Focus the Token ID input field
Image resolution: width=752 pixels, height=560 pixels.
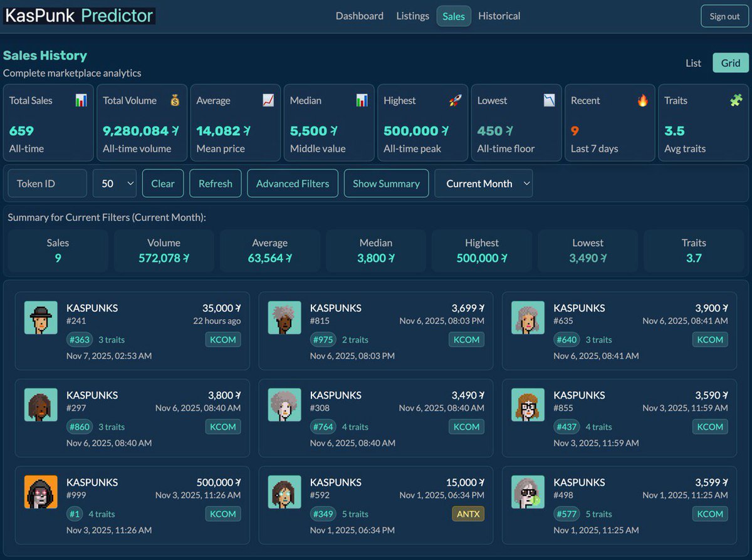pyautogui.click(x=47, y=184)
